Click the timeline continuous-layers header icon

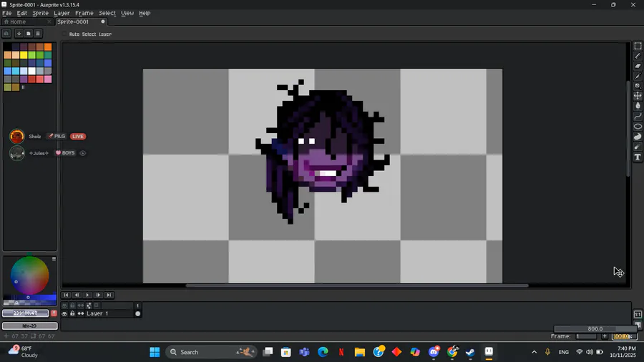point(81,305)
